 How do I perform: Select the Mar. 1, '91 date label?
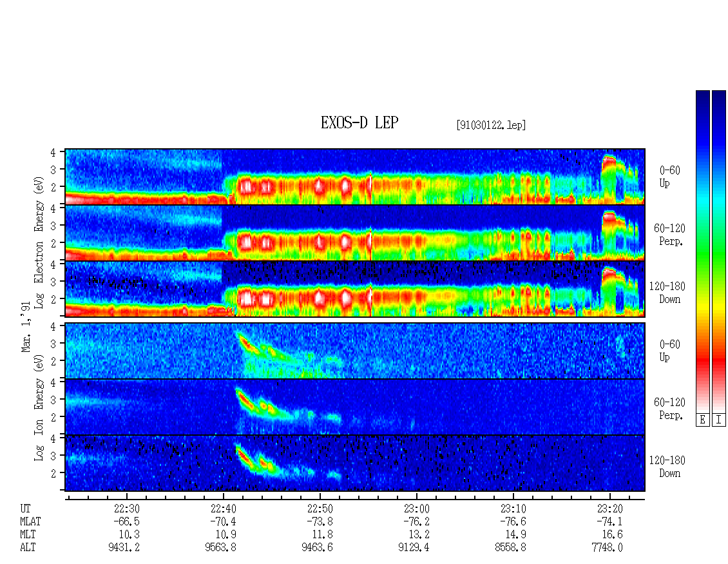tap(26, 327)
